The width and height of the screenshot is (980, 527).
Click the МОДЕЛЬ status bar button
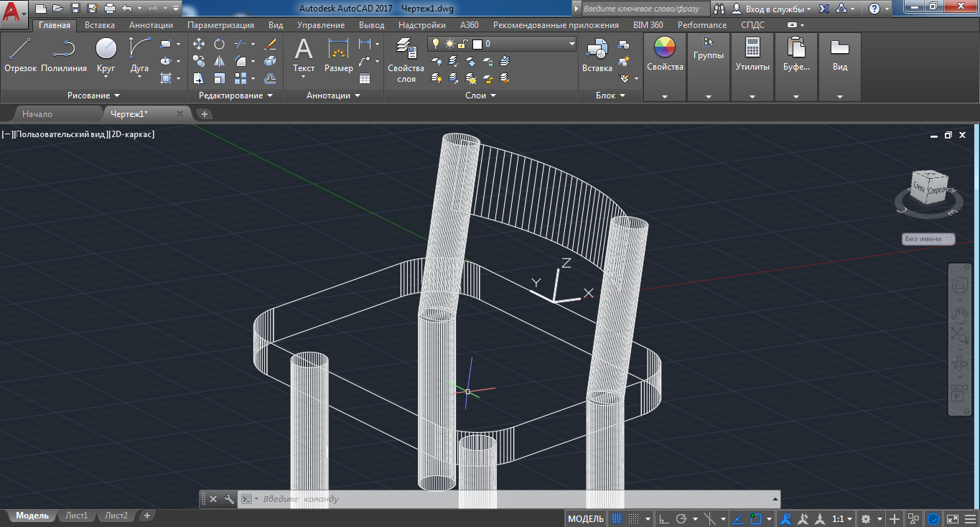[x=586, y=518]
